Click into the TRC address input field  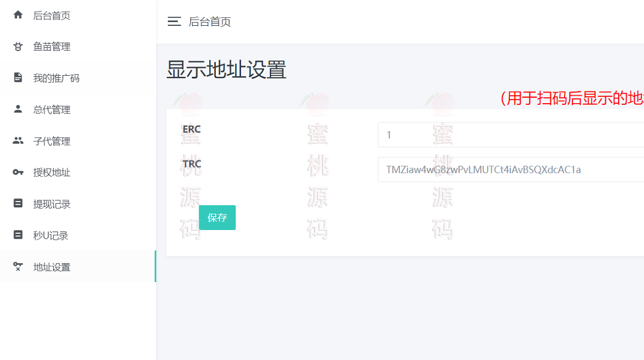pos(510,170)
